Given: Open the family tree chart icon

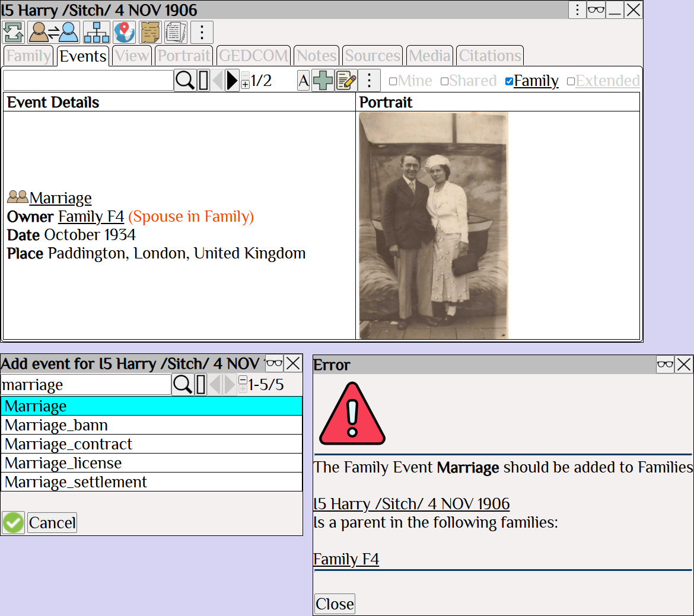Looking at the screenshot, I should pos(96,33).
